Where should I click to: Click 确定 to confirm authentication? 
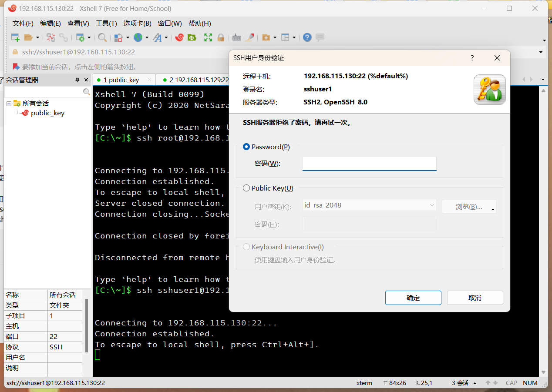click(413, 298)
